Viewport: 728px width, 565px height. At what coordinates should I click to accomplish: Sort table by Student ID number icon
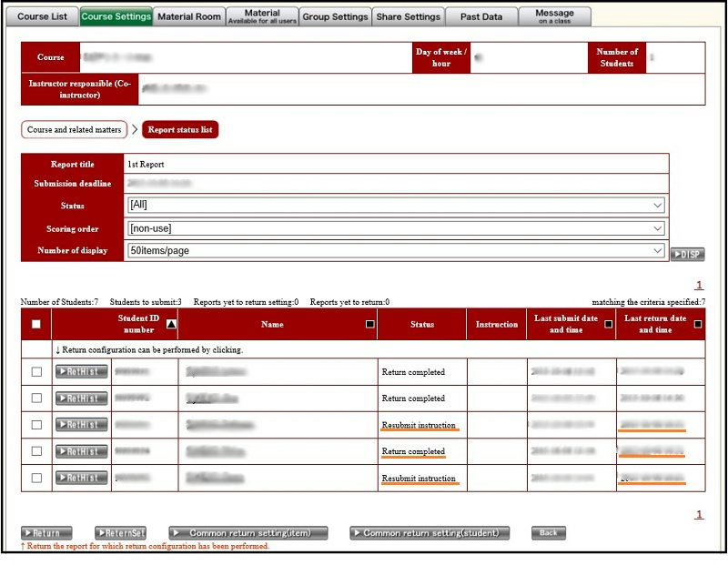pyautogui.click(x=172, y=324)
